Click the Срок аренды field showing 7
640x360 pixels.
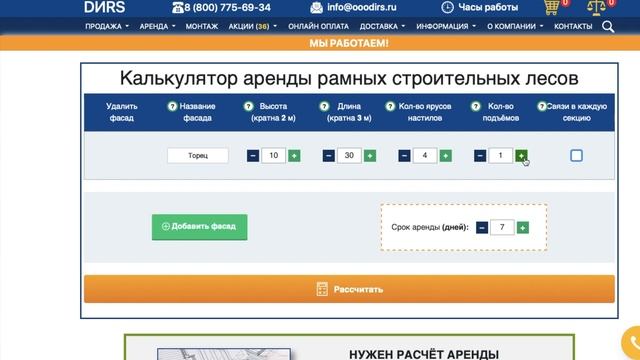pyautogui.click(x=502, y=227)
